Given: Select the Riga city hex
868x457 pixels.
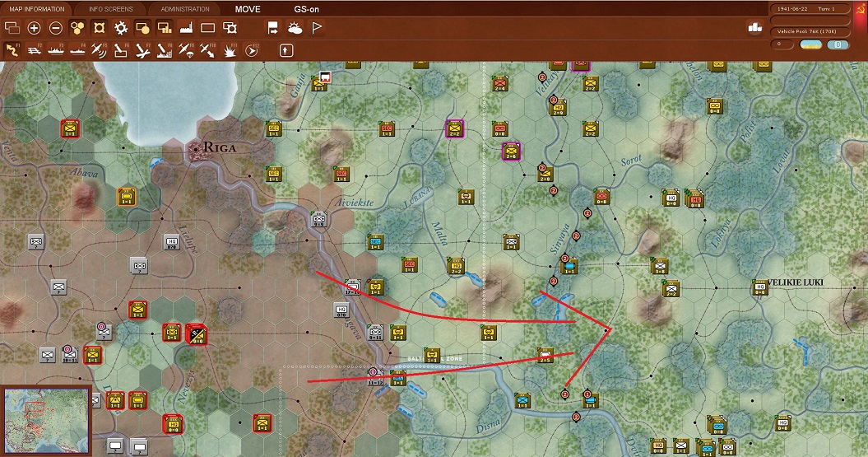Looking at the screenshot, I should 196,148.
